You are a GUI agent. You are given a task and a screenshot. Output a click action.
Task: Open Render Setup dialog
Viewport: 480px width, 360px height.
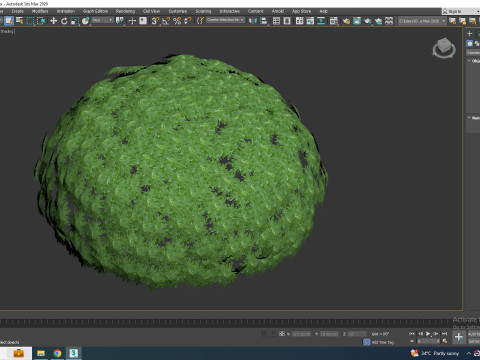pyautogui.click(x=346, y=21)
